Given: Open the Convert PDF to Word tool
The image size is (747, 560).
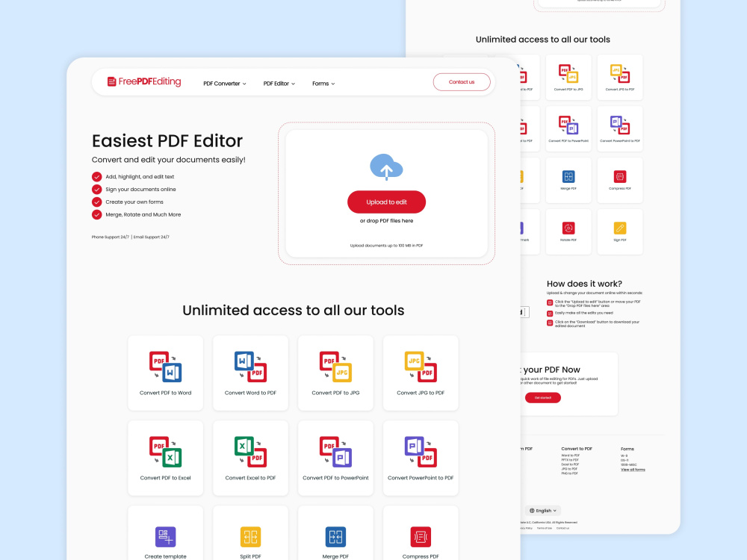Looking at the screenshot, I should click(165, 373).
